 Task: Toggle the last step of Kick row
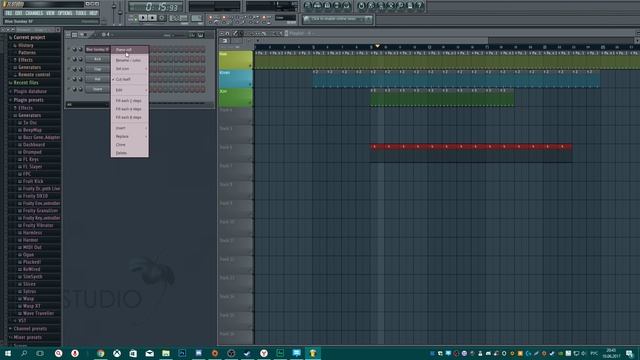coord(203,59)
